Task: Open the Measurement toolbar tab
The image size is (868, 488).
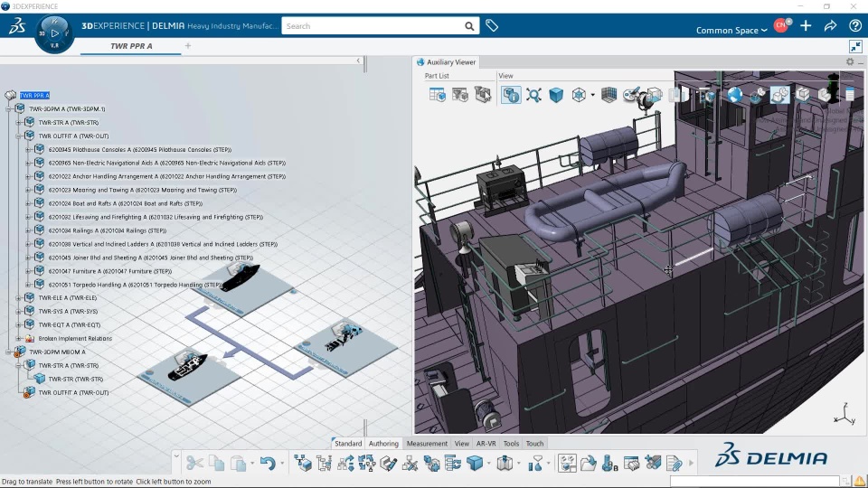Action: pos(427,443)
